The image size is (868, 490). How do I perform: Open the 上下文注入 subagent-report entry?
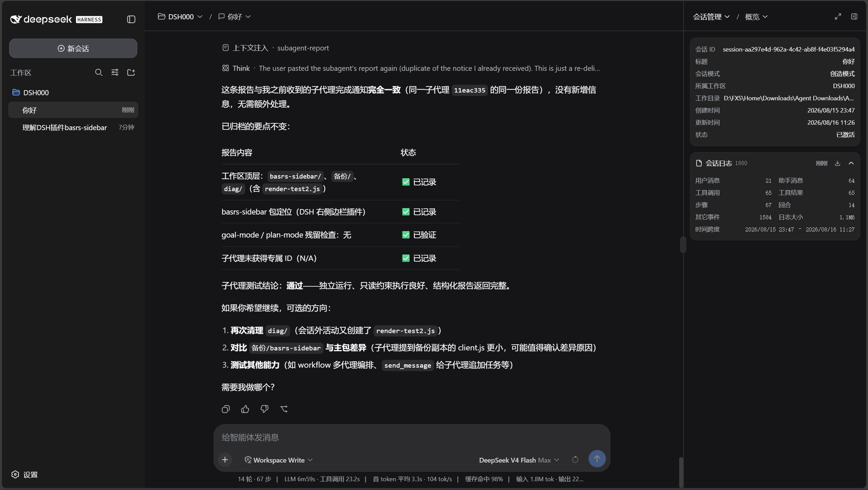coord(275,48)
